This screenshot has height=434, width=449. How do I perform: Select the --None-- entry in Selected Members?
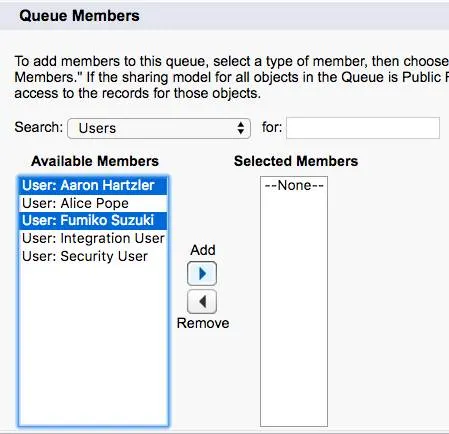pyautogui.click(x=294, y=185)
